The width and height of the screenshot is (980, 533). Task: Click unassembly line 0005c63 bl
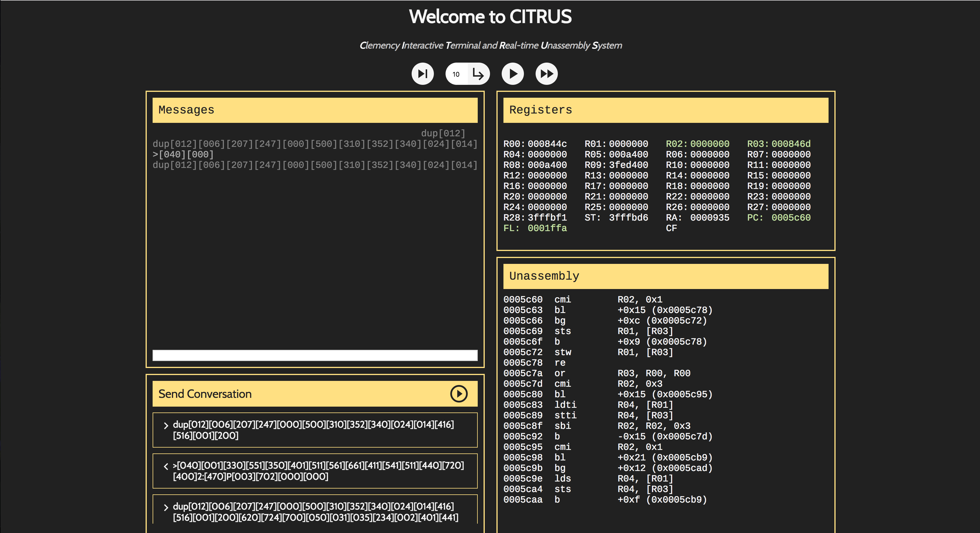click(x=608, y=310)
